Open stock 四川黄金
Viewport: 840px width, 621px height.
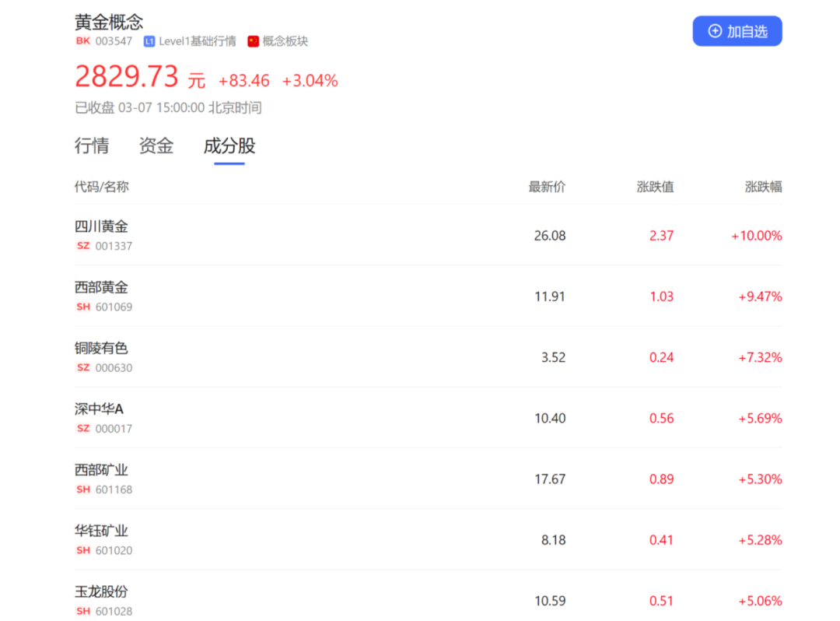coord(101,226)
